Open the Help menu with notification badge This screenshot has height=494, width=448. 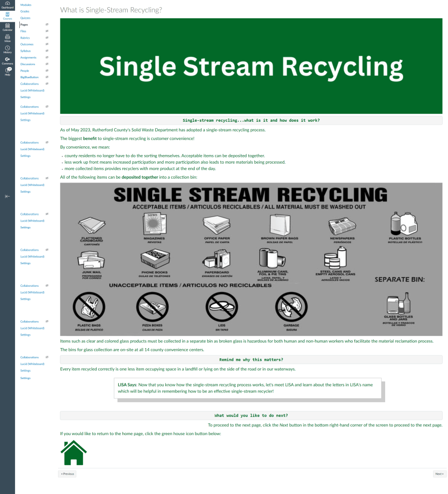[x=7, y=72]
